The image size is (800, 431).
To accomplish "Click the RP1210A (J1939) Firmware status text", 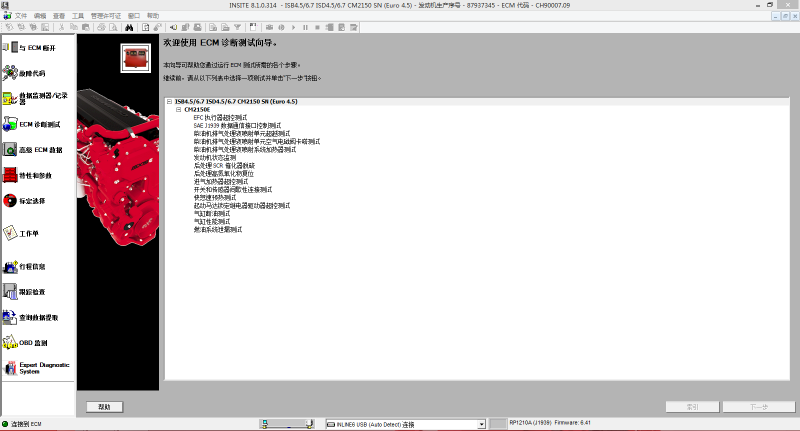I will coord(550,423).
